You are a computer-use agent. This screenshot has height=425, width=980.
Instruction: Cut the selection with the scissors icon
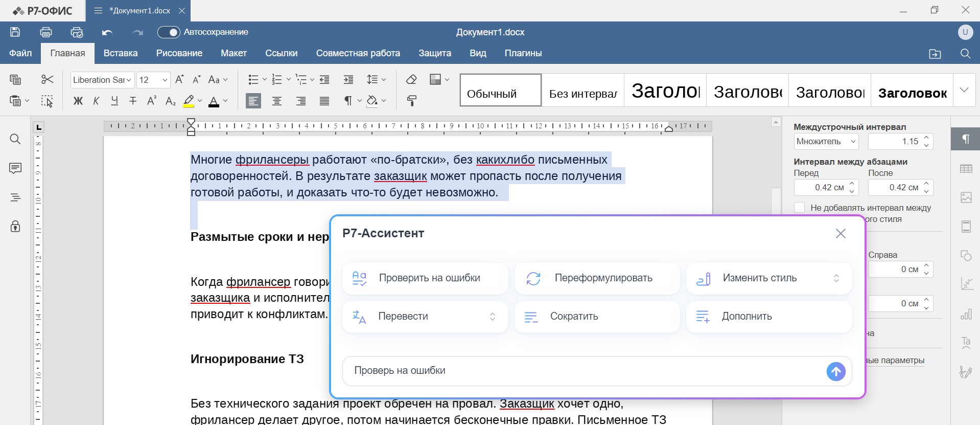[x=48, y=79]
